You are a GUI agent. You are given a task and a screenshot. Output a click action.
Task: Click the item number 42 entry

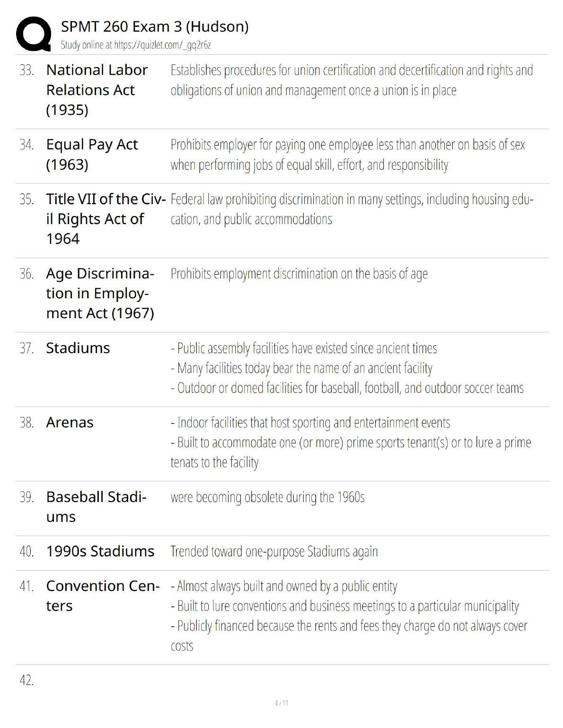[x=27, y=680]
